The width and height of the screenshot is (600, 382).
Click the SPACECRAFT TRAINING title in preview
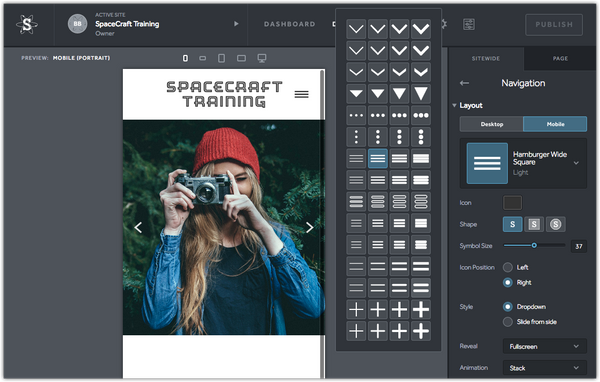pos(224,94)
